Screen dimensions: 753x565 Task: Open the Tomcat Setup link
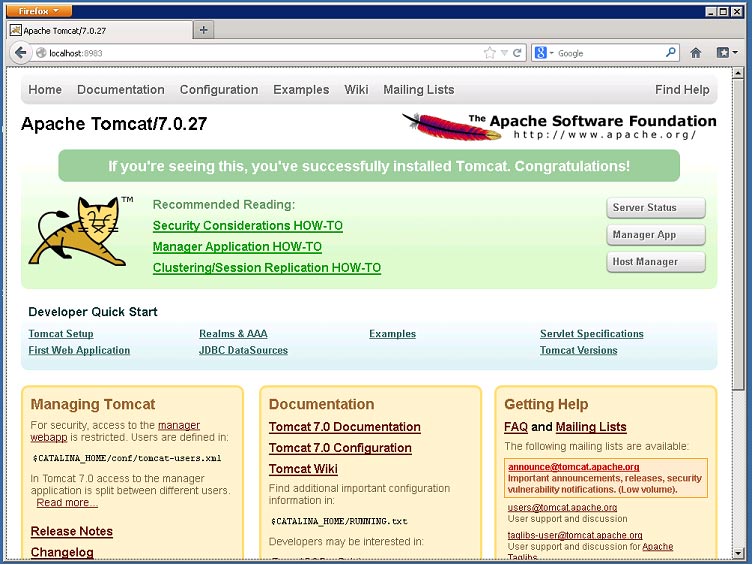(61, 334)
